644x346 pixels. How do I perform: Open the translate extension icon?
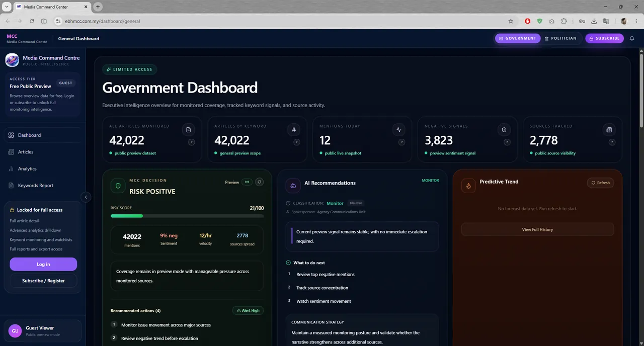pos(606,21)
